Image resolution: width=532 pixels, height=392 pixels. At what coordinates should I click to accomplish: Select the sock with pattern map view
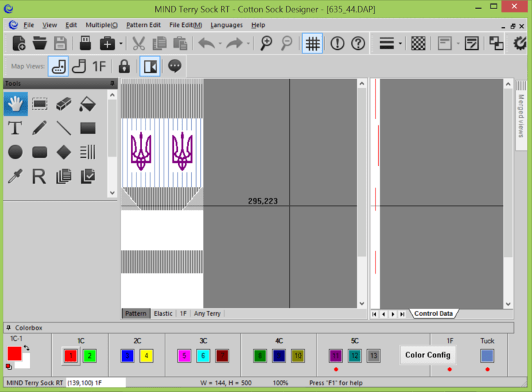[x=58, y=66]
